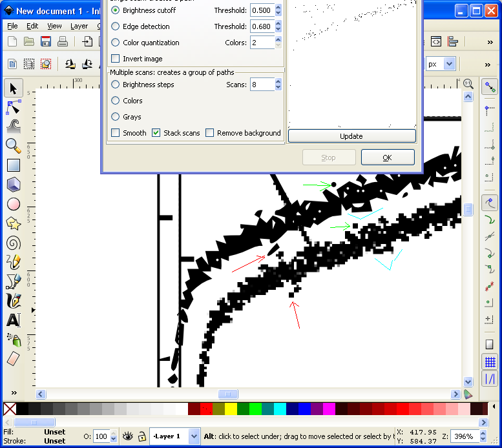Click the Print icon

click(63, 41)
